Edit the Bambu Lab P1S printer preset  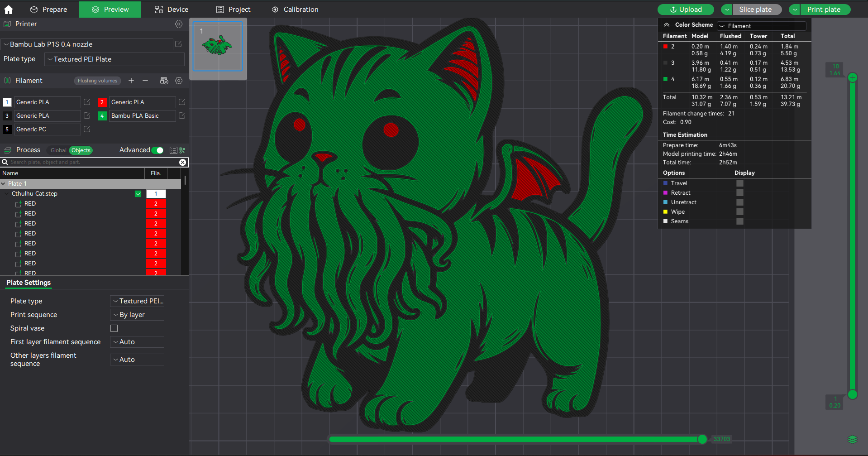(x=178, y=44)
